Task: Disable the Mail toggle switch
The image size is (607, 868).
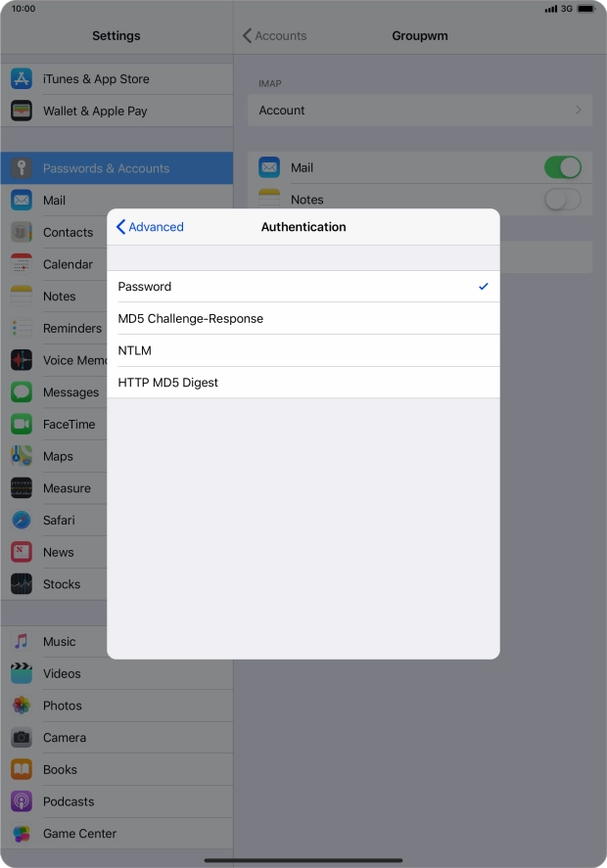Action: click(562, 167)
